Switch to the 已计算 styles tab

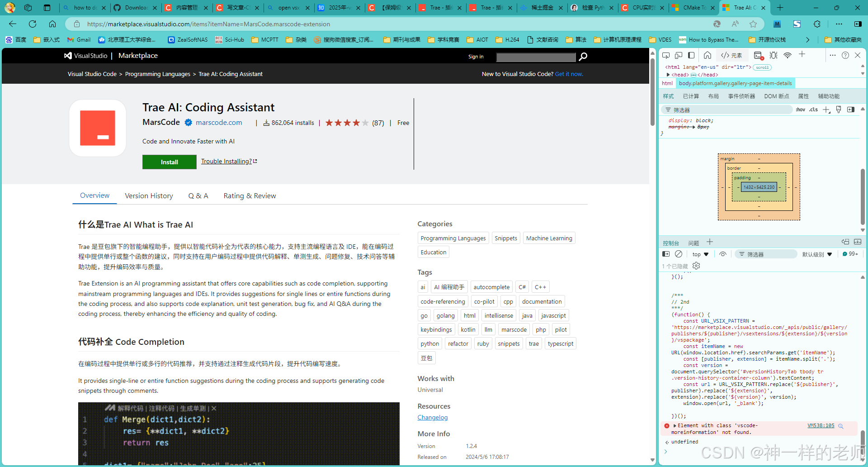(x=691, y=96)
